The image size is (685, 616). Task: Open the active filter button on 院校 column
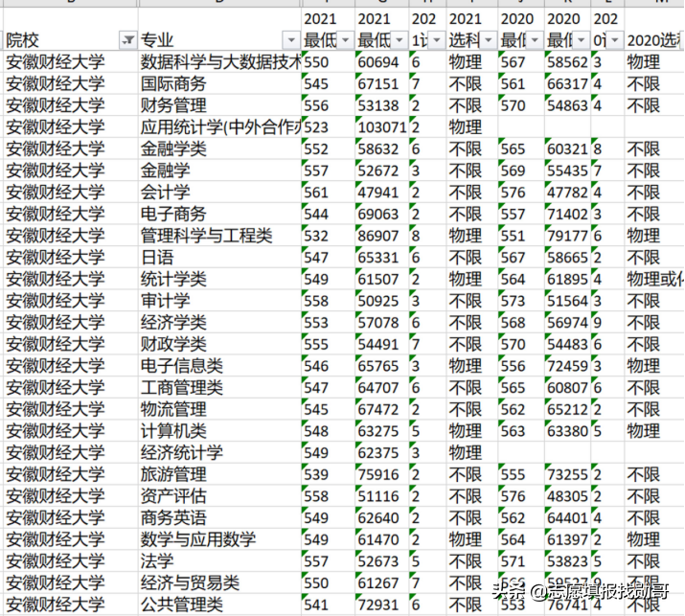coord(127,40)
